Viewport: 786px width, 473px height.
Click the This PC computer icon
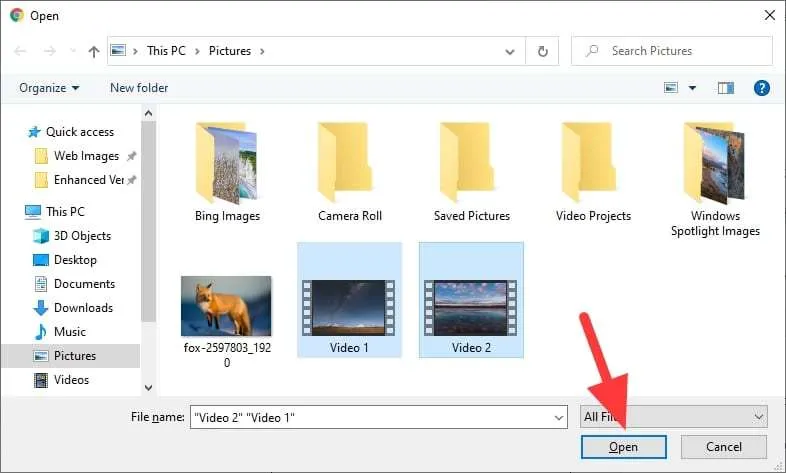point(33,211)
